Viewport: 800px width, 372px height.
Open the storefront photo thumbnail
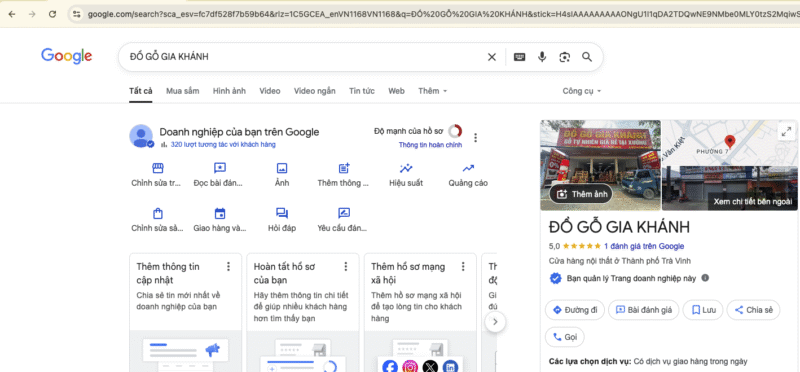point(601,165)
